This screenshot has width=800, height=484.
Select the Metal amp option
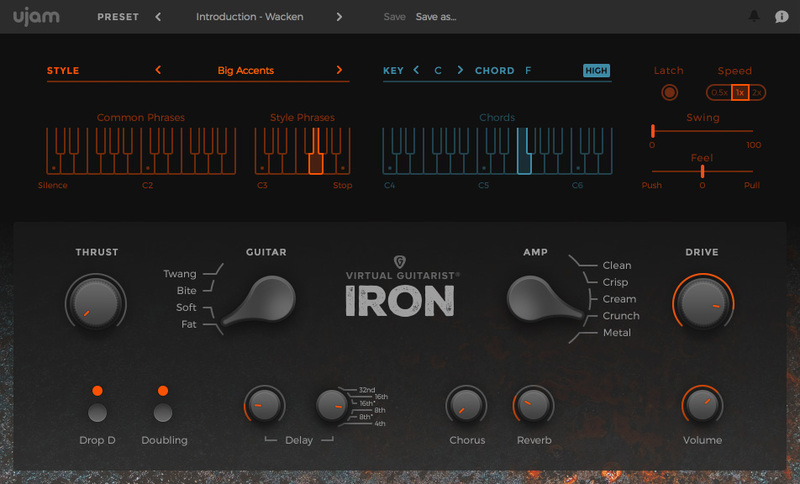[617, 332]
